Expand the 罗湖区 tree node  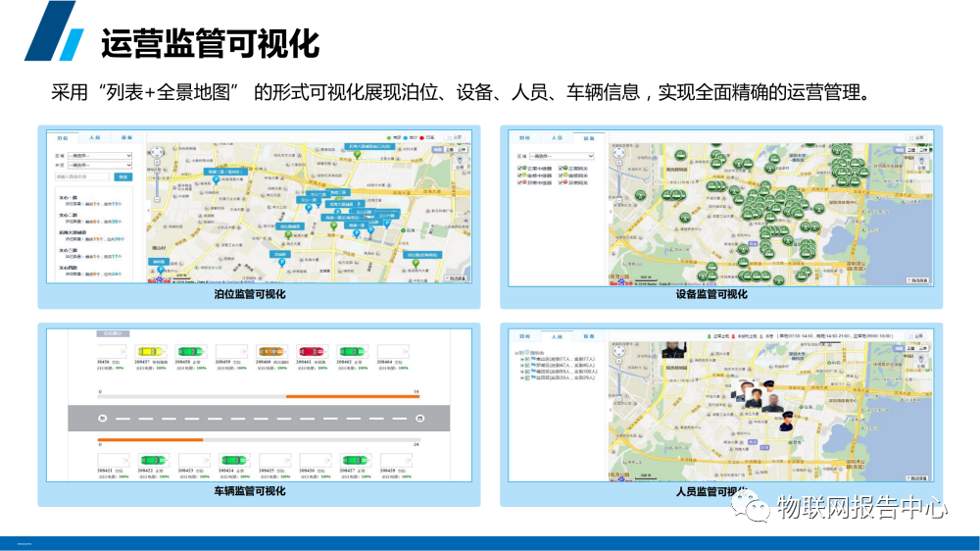pyautogui.click(x=522, y=366)
